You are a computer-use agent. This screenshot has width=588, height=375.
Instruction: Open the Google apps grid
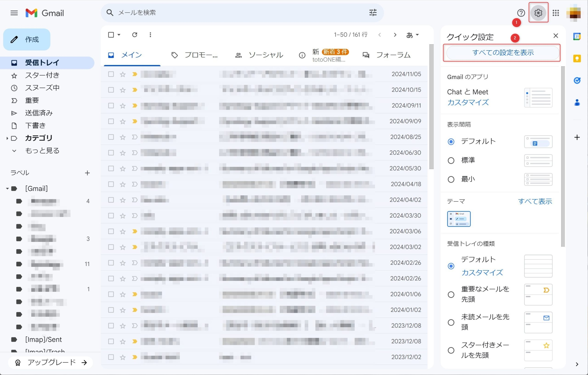click(556, 13)
